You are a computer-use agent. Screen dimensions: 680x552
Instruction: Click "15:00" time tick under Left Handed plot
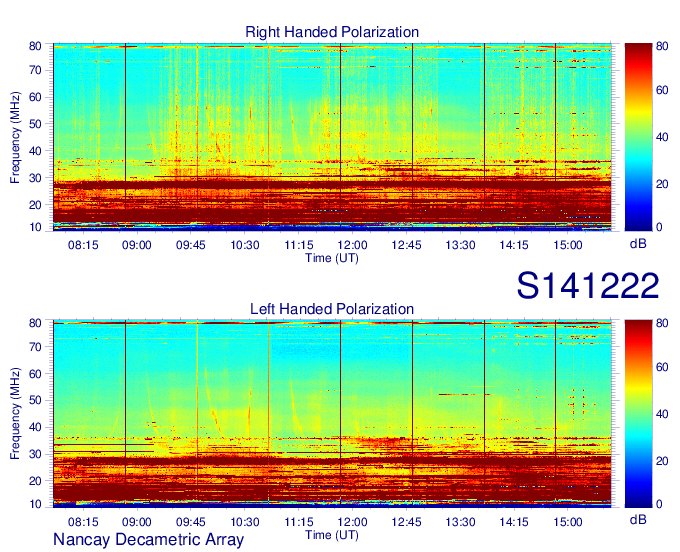point(568,522)
